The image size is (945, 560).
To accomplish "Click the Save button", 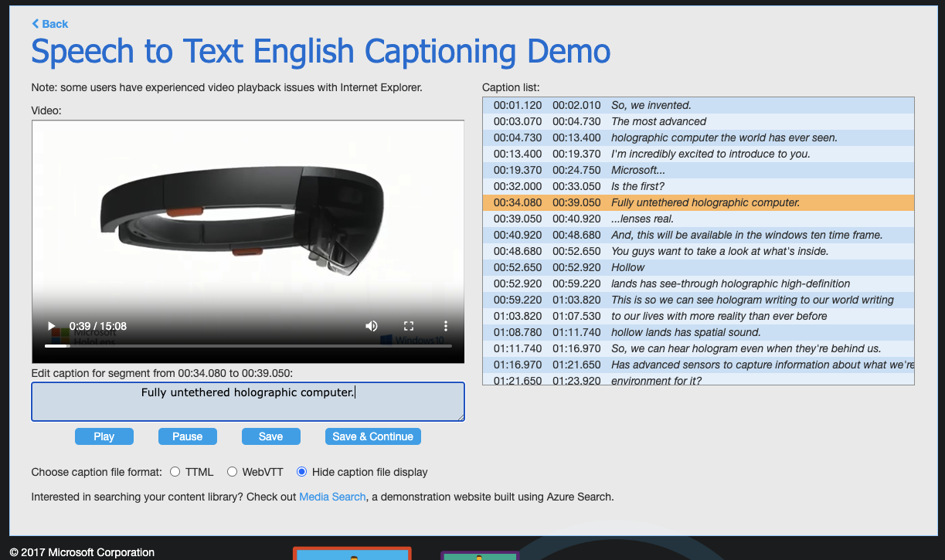I will point(270,436).
